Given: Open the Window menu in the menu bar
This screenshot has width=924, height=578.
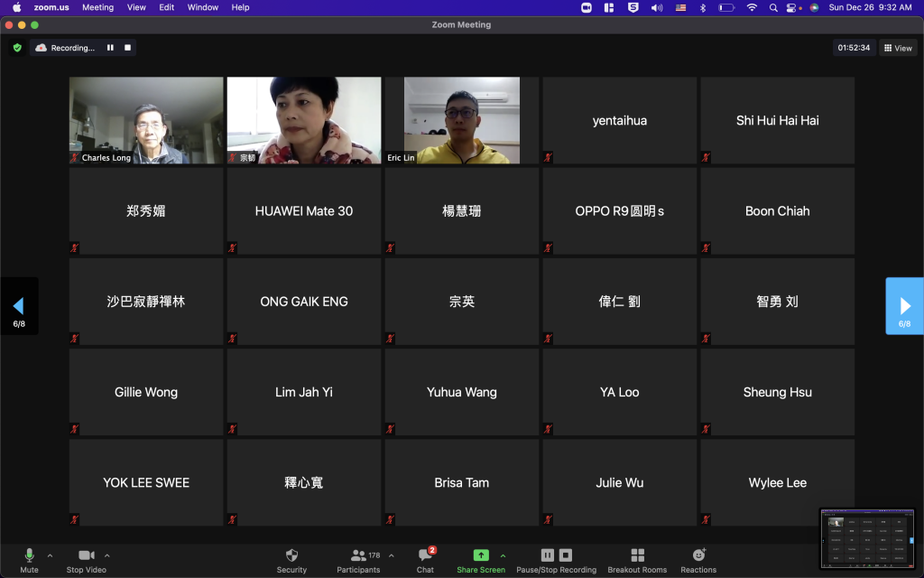Looking at the screenshot, I should pos(202,7).
